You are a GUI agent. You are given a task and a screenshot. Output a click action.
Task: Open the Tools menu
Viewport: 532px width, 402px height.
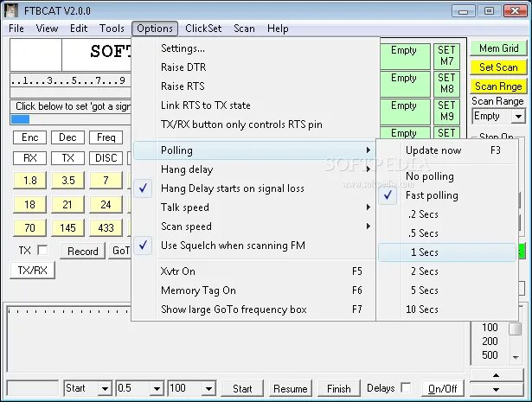tap(112, 29)
